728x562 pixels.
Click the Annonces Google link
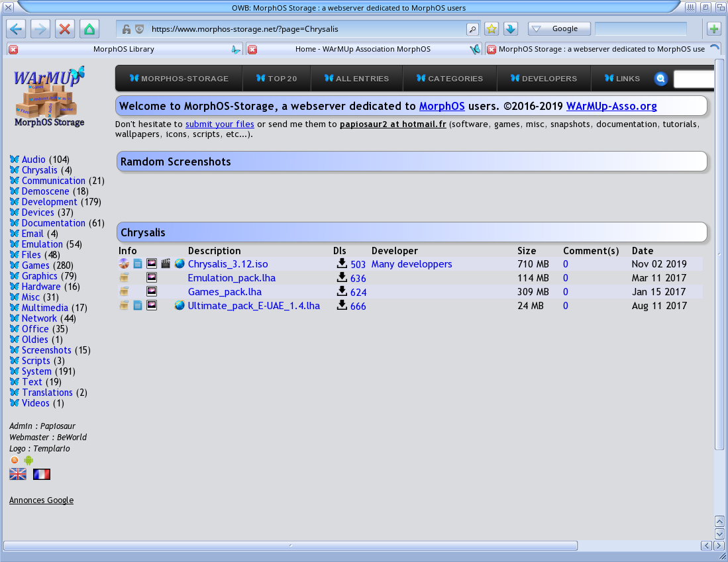click(41, 500)
